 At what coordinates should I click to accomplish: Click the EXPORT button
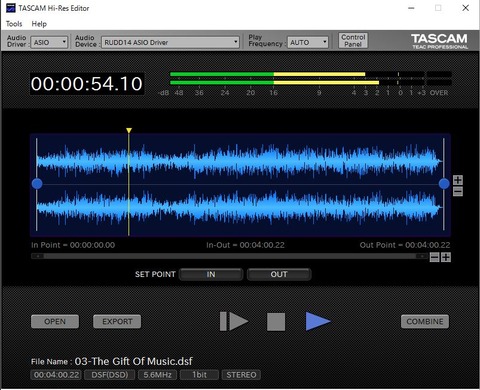[117, 322]
